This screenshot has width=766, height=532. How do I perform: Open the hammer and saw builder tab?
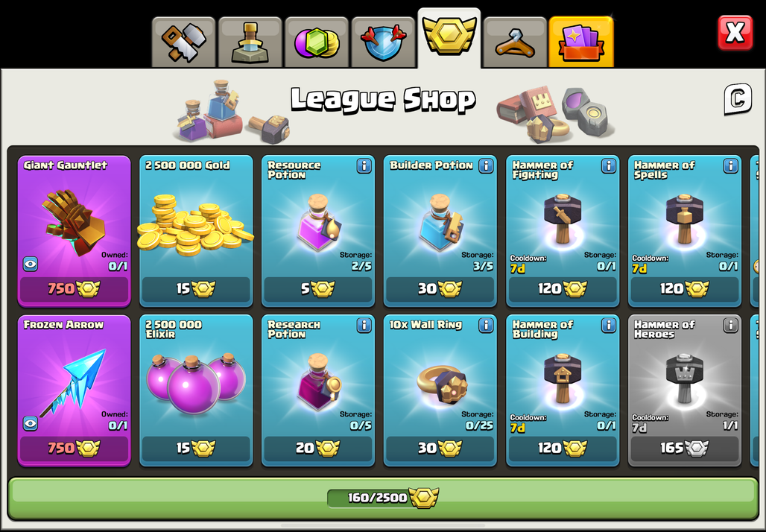(x=184, y=42)
